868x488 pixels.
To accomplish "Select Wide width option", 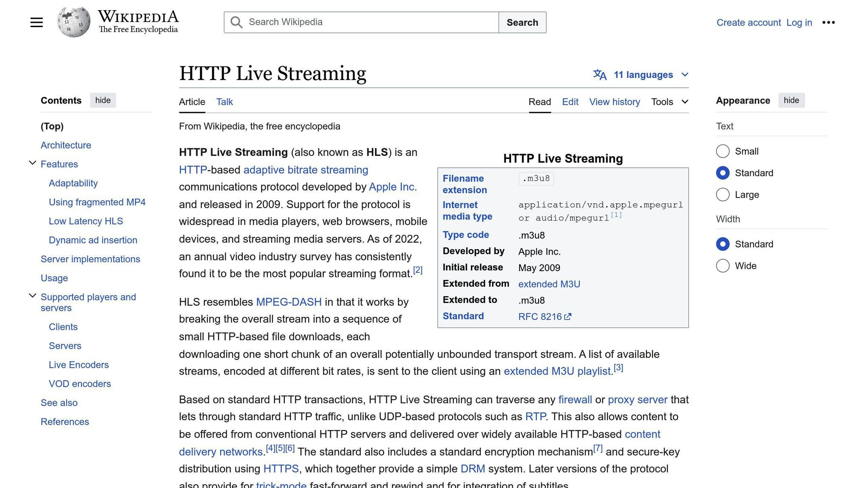I will click(x=723, y=266).
